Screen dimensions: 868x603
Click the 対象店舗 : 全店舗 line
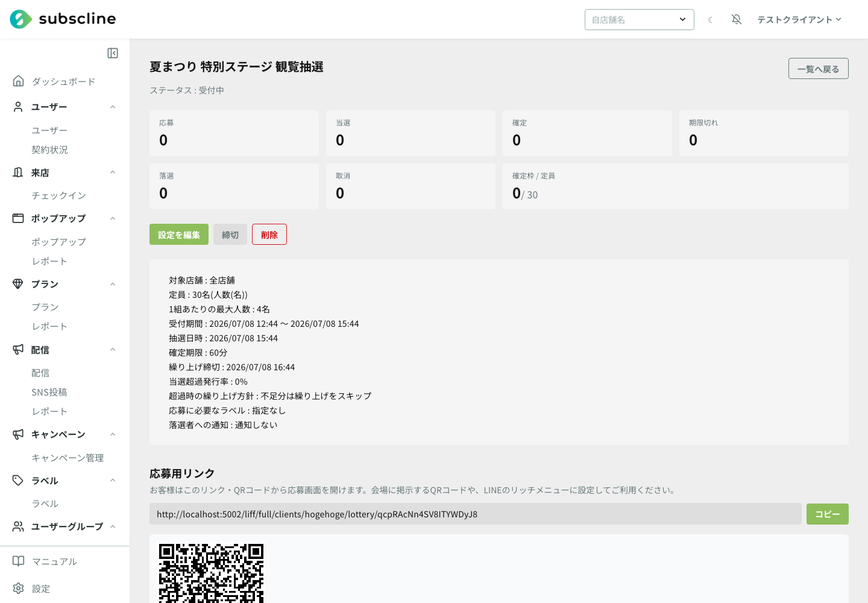pyautogui.click(x=202, y=280)
